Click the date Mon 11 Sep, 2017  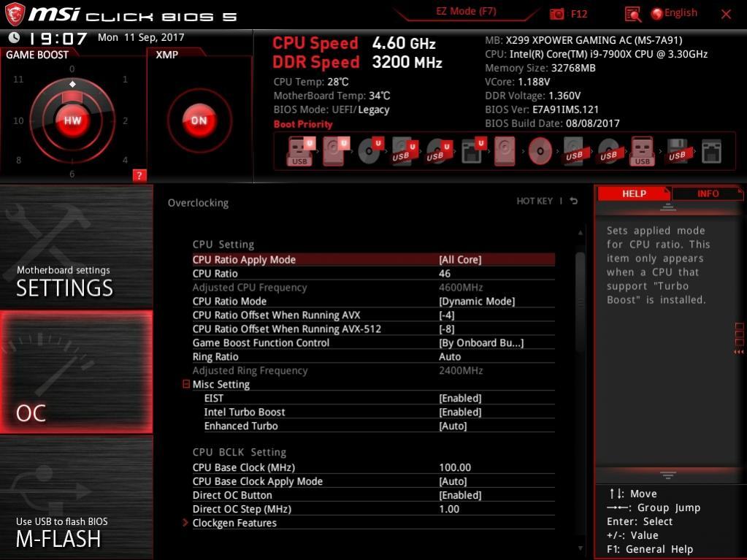pyautogui.click(x=141, y=37)
